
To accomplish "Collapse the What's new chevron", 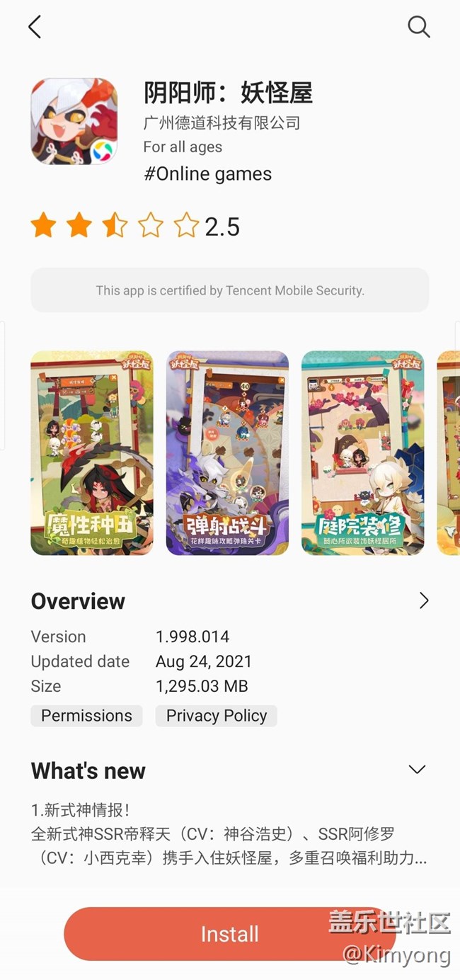I will pyautogui.click(x=418, y=770).
